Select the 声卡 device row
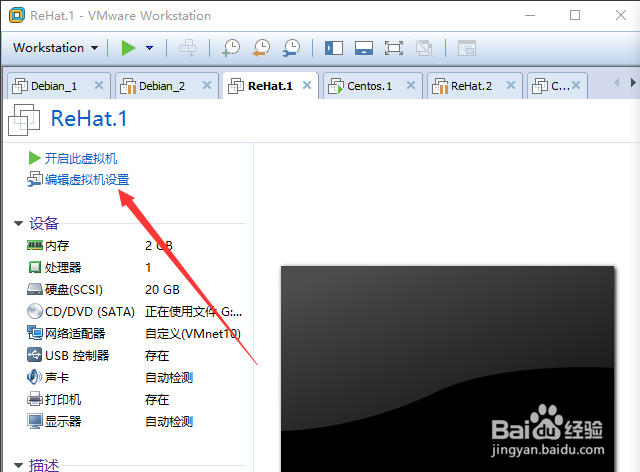Viewport: 640px width, 472px height. [x=135, y=378]
